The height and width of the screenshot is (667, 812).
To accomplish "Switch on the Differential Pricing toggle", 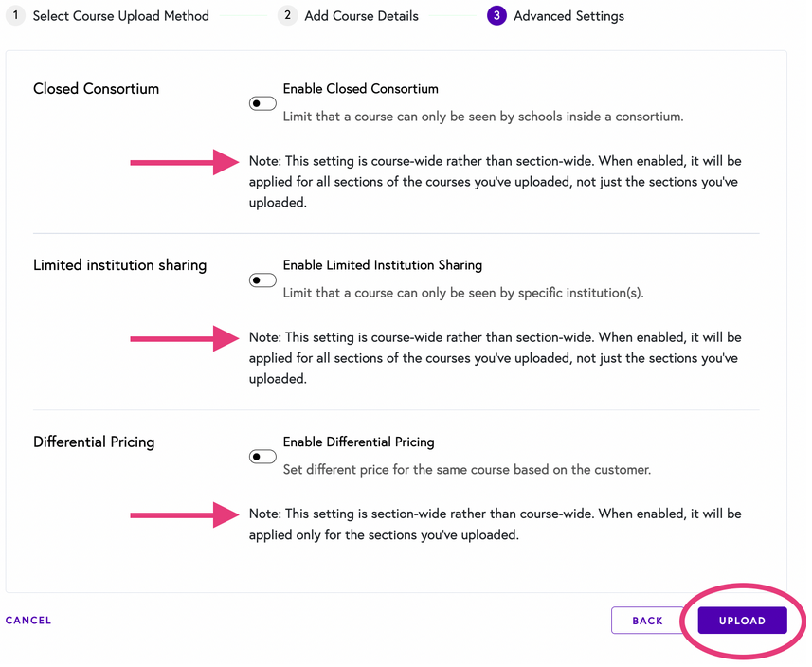I will point(262,457).
